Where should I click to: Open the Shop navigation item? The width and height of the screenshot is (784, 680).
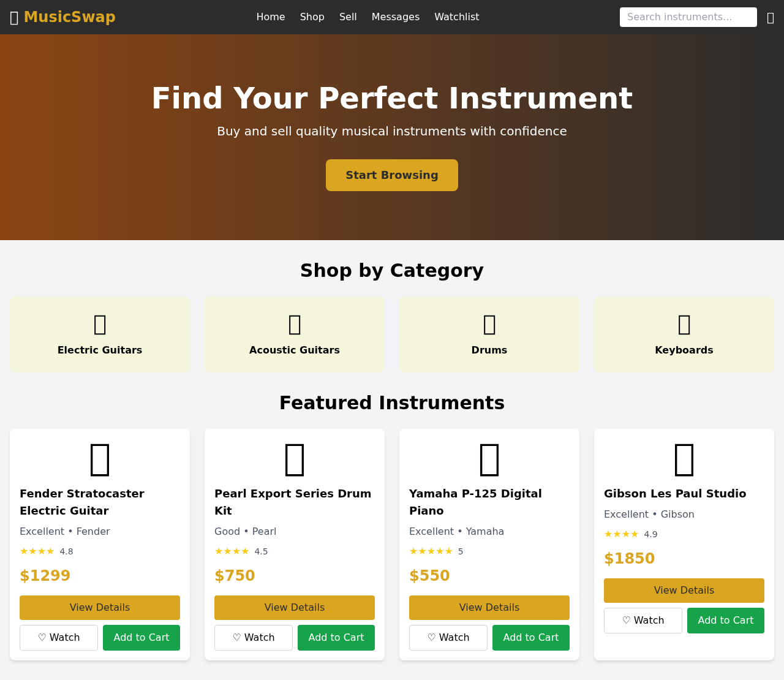tap(312, 17)
